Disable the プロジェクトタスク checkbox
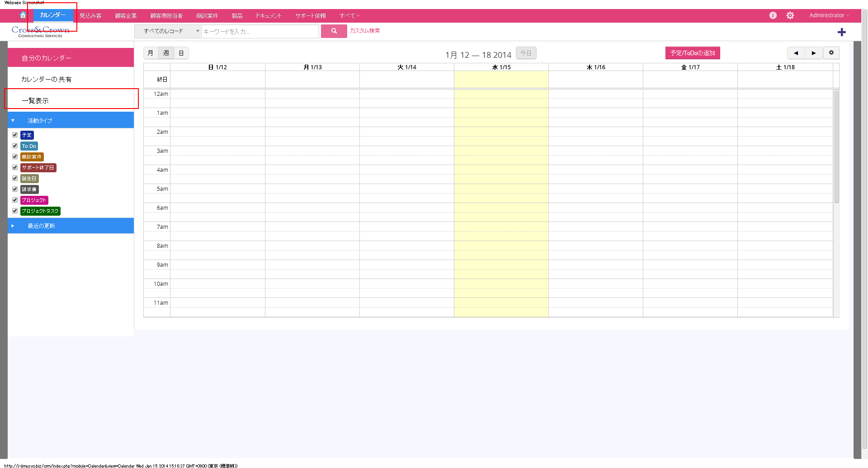The width and height of the screenshot is (868, 468). coord(15,211)
